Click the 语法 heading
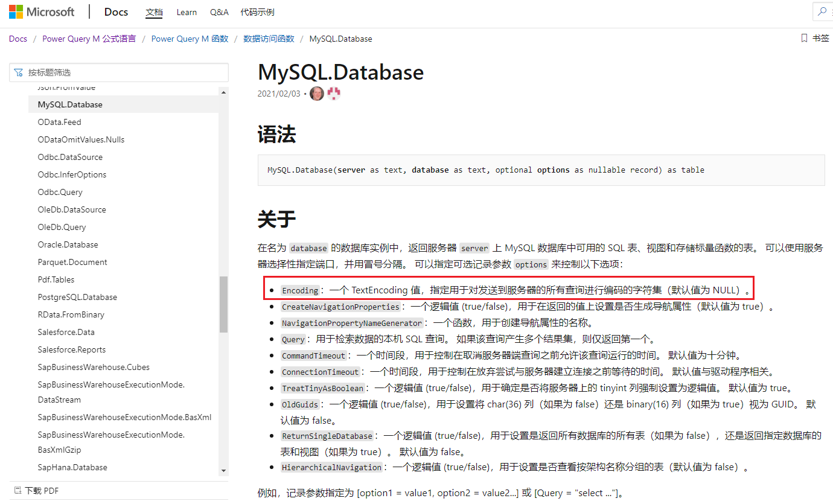Image resolution: width=833 pixels, height=504 pixels. pyautogui.click(x=276, y=134)
